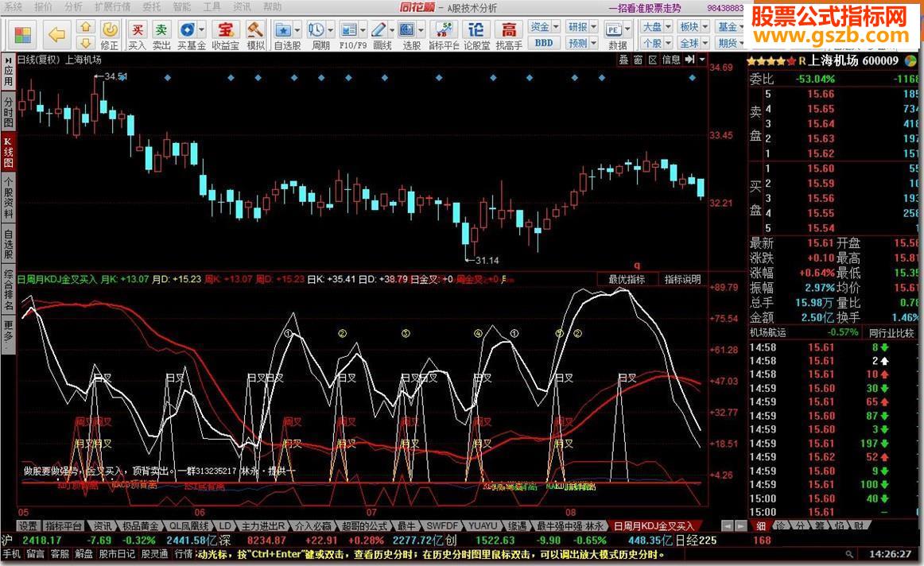The height and width of the screenshot is (566, 924).
Task: Show 个股资料 from the sidebar
Action: (8, 196)
